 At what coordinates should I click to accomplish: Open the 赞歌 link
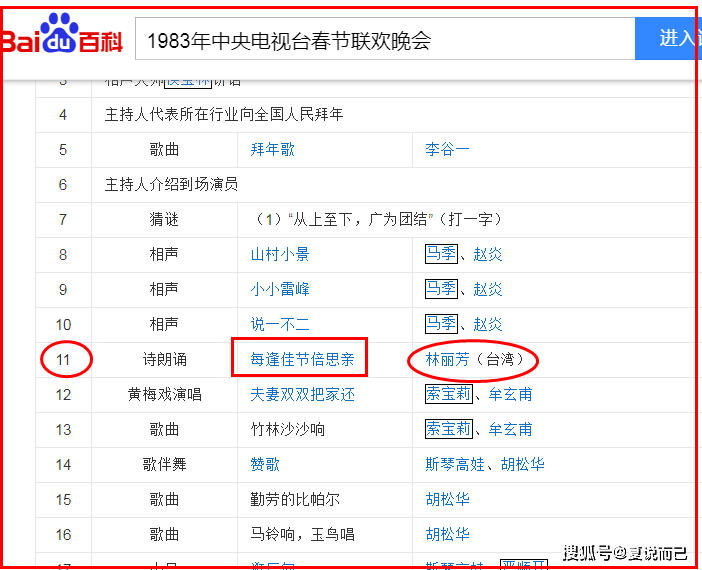click(x=265, y=464)
